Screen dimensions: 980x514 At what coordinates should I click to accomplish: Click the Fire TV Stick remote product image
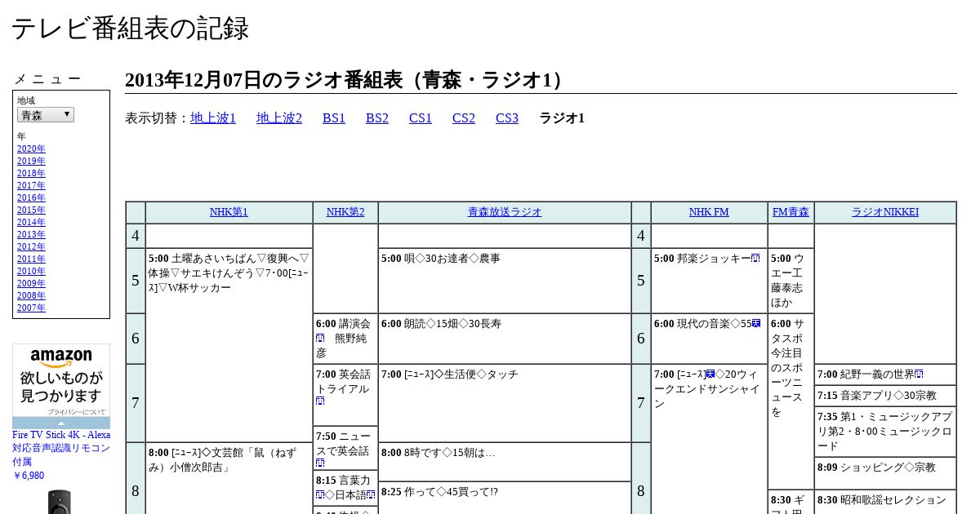tap(60, 502)
